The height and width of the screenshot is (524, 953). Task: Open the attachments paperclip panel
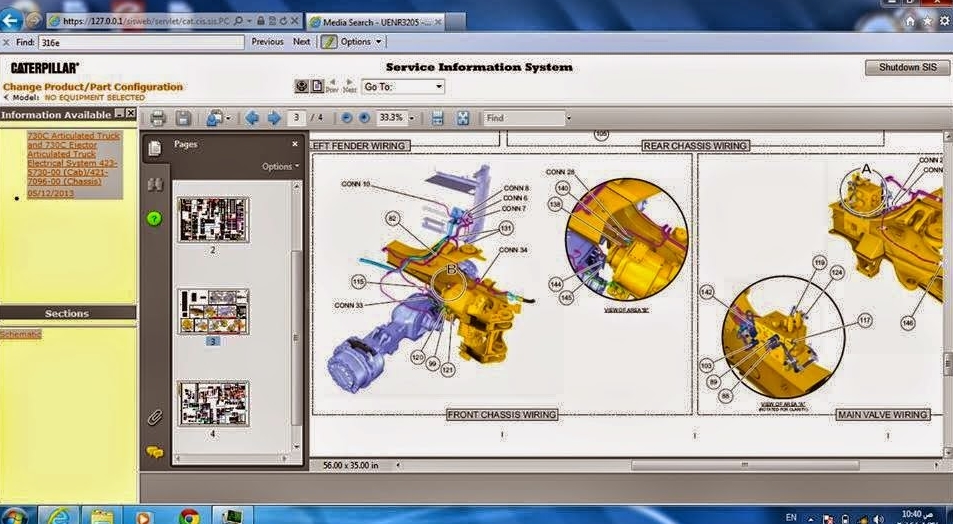click(x=154, y=416)
